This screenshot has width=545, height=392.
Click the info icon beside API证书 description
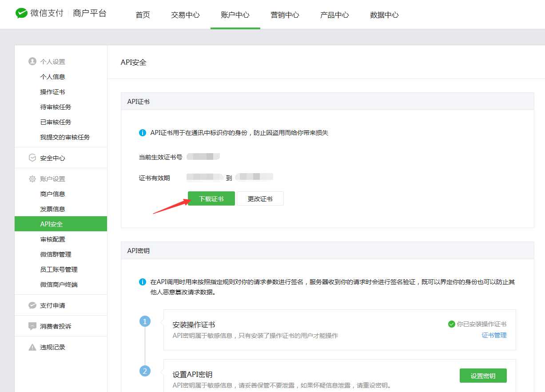point(143,133)
